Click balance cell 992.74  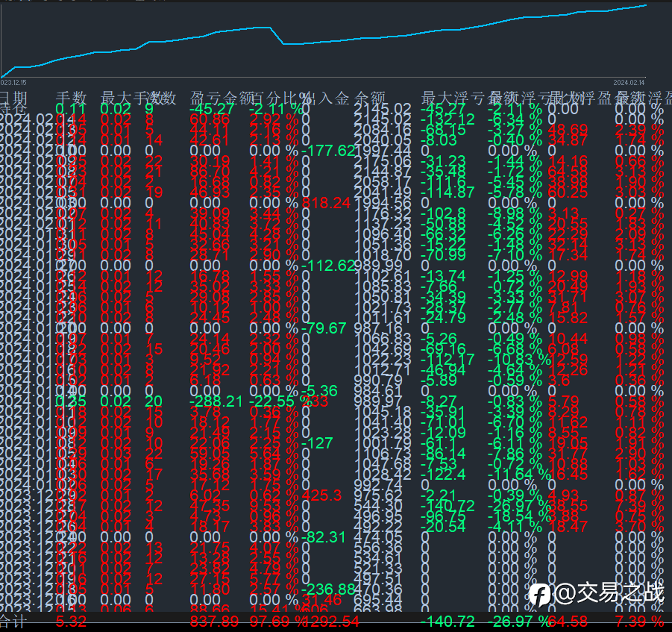click(x=378, y=485)
